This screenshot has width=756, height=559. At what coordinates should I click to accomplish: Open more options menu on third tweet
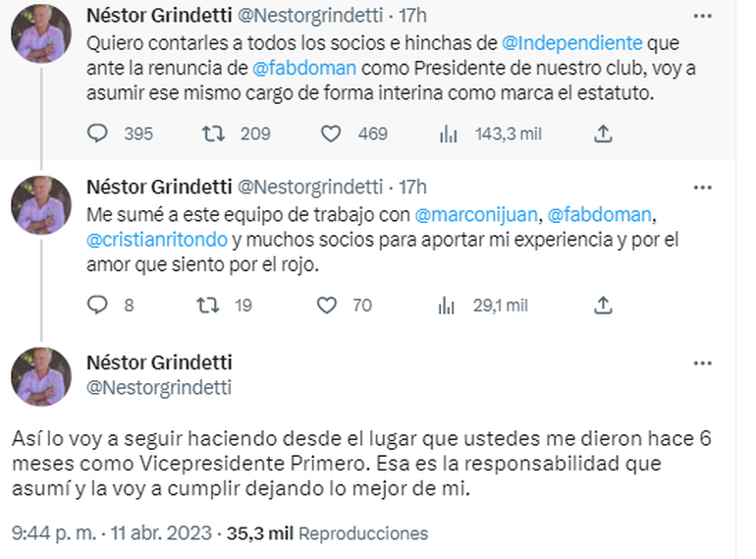(x=702, y=363)
